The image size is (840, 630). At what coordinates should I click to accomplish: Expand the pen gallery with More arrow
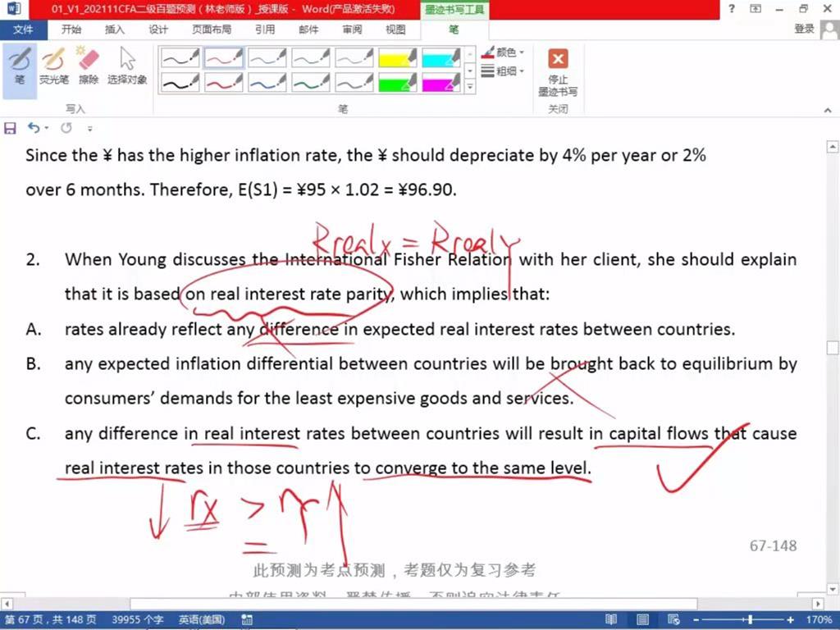470,87
